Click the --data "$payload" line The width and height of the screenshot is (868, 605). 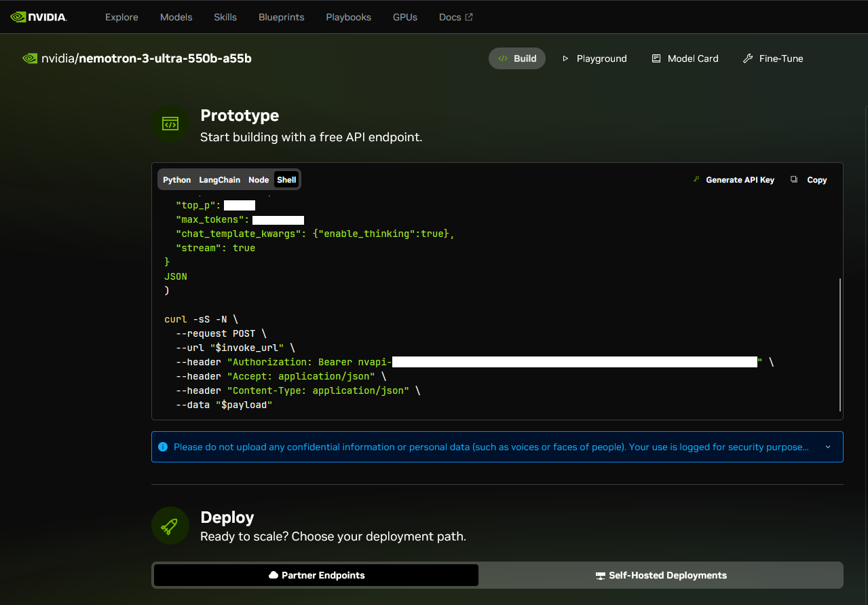(224, 405)
